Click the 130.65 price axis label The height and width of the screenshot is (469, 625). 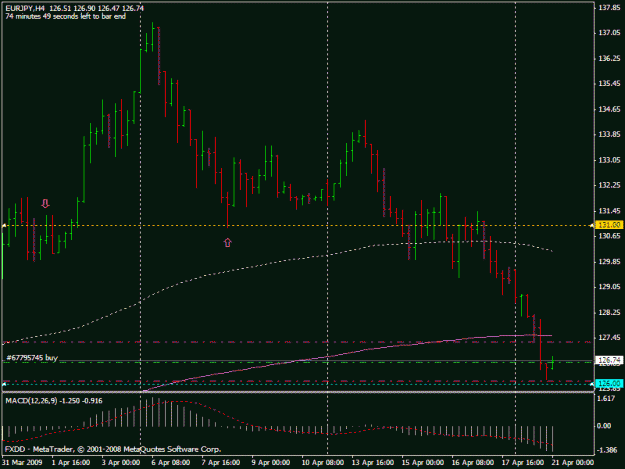[609, 236]
